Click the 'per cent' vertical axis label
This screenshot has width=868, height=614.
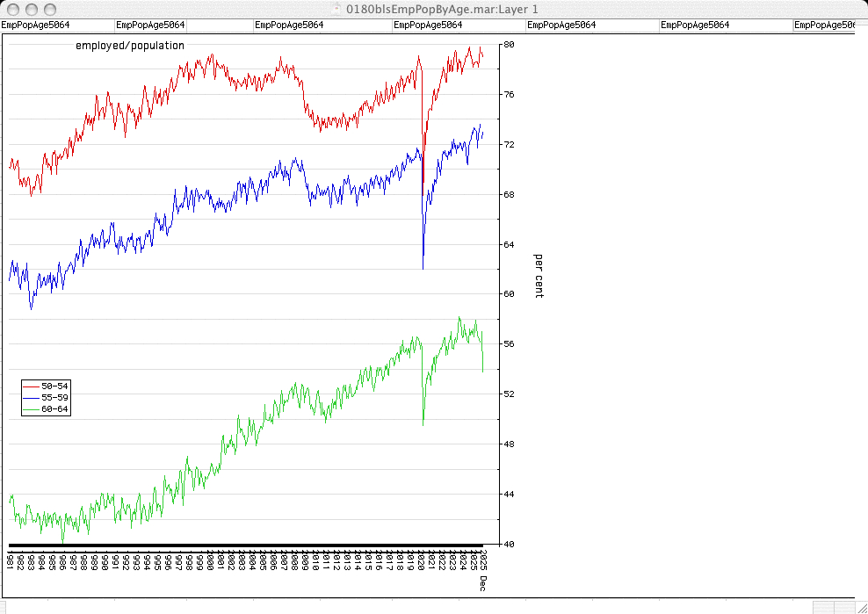tap(539, 276)
